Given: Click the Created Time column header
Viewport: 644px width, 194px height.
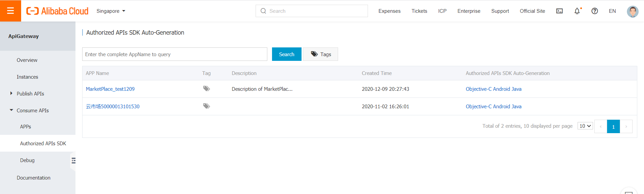Looking at the screenshot, I should [377, 73].
